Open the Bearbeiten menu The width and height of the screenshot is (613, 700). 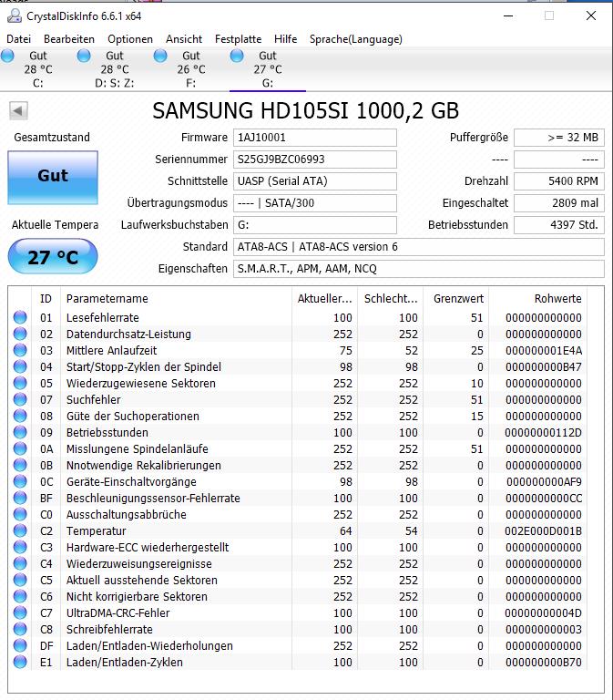69,39
